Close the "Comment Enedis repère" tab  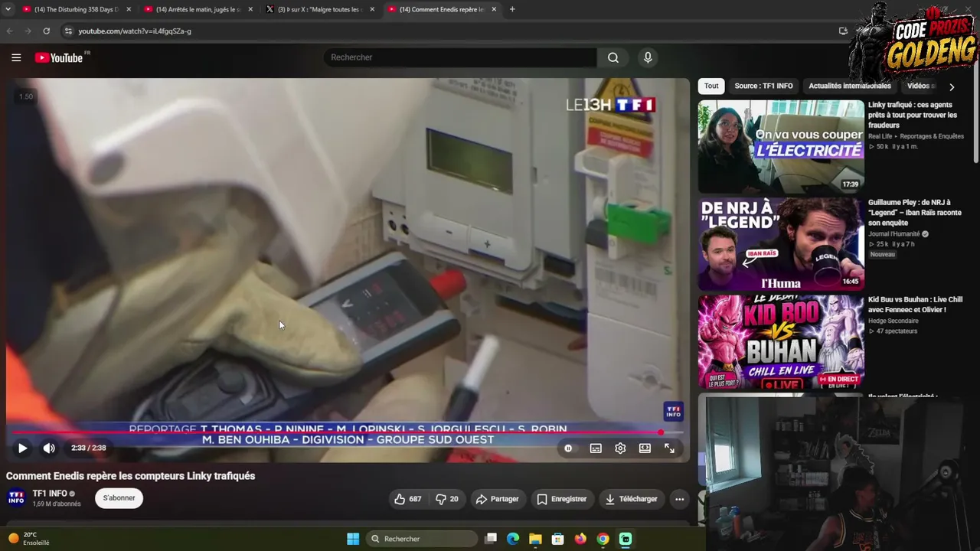click(494, 9)
